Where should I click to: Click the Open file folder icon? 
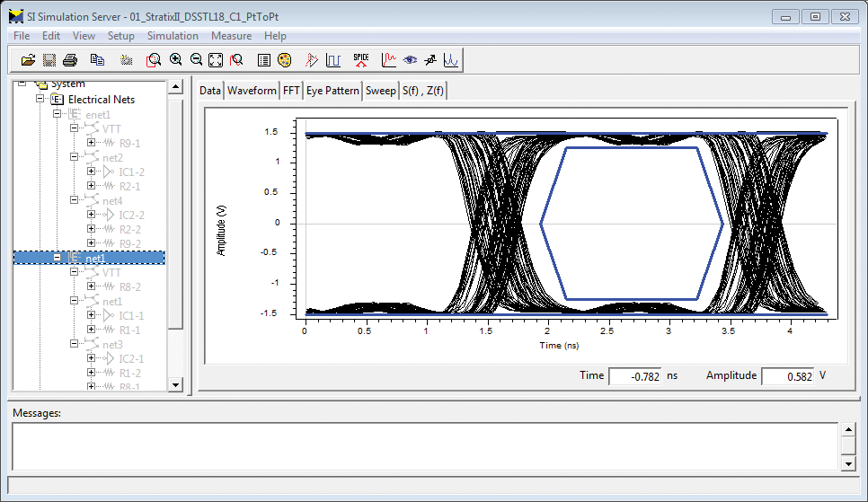coord(28,60)
